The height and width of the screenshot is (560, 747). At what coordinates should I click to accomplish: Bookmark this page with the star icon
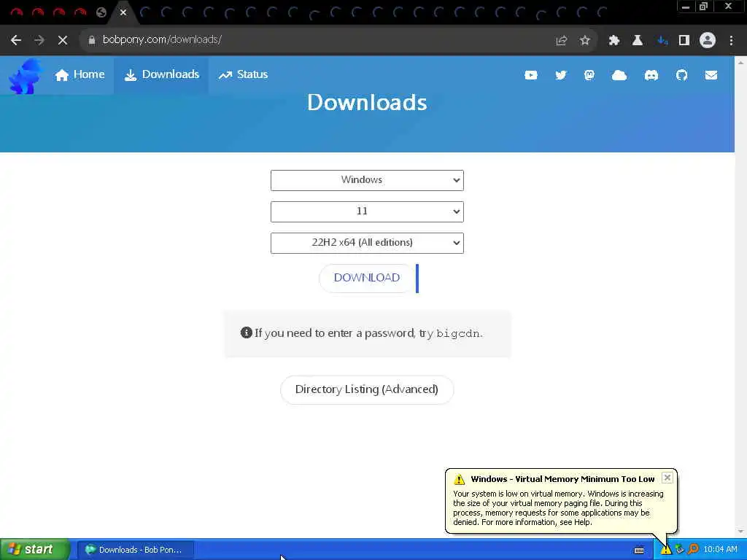584,41
